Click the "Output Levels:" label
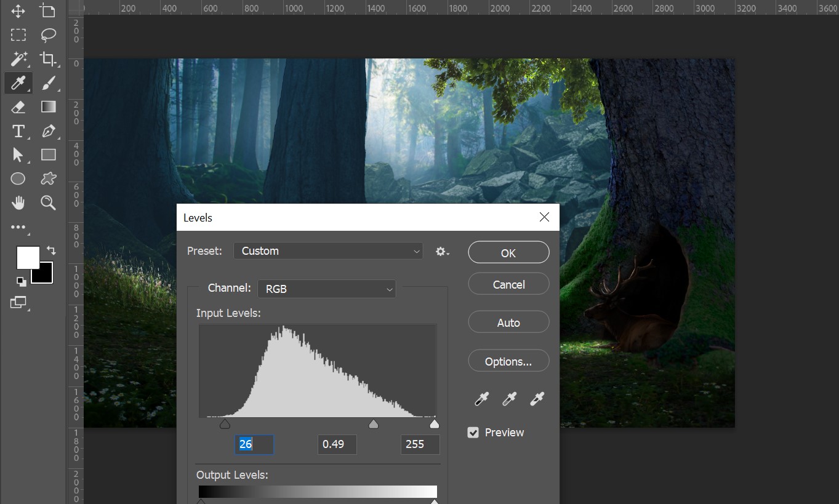Viewport: 839px width, 504px height. [x=232, y=475]
